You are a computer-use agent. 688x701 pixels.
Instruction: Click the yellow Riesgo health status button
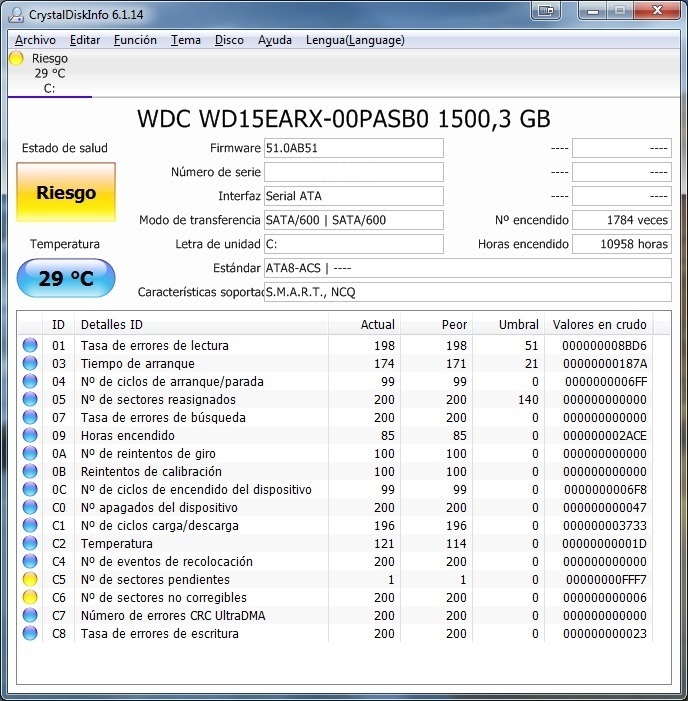click(x=66, y=192)
